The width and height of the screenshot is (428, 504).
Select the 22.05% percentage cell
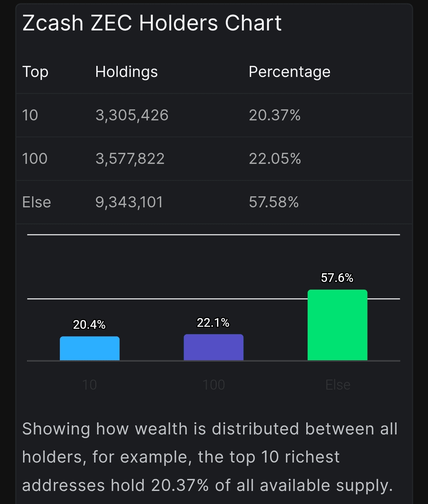pos(275,159)
